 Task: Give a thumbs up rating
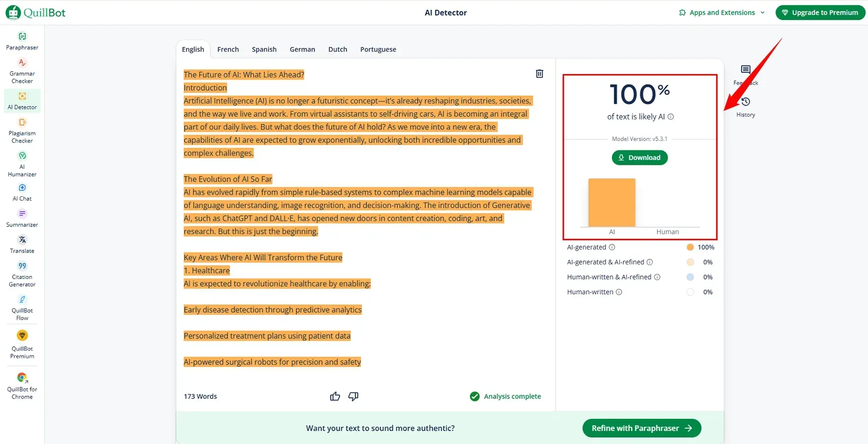click(335, 396)
